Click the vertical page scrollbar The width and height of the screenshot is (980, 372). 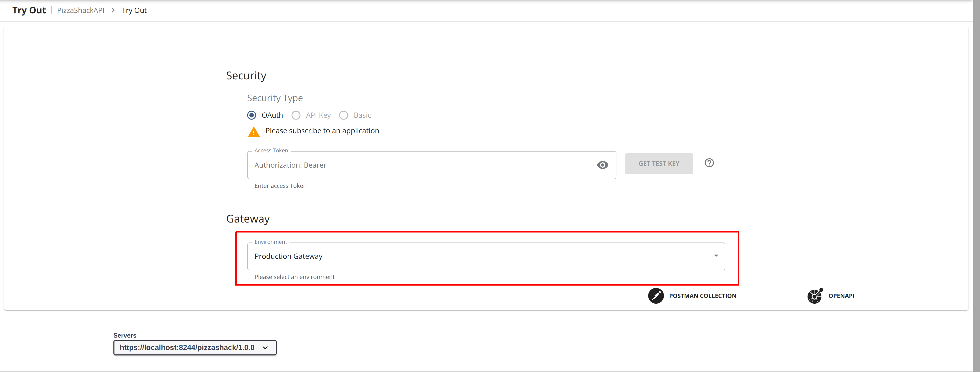coord(976,186)
